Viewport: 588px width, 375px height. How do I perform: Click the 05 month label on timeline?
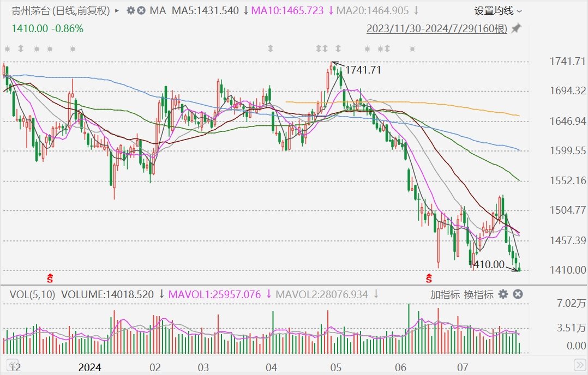335,367
